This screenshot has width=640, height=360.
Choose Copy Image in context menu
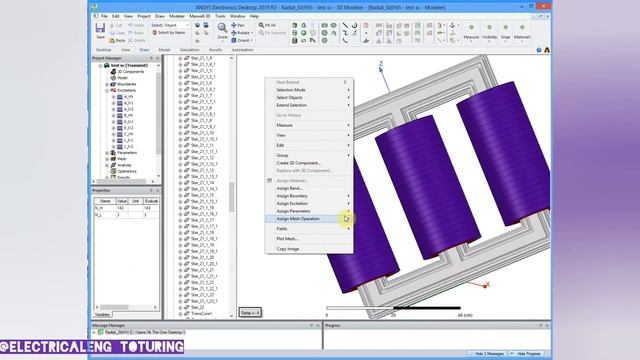pyautogui.click(x=309, y=249)
